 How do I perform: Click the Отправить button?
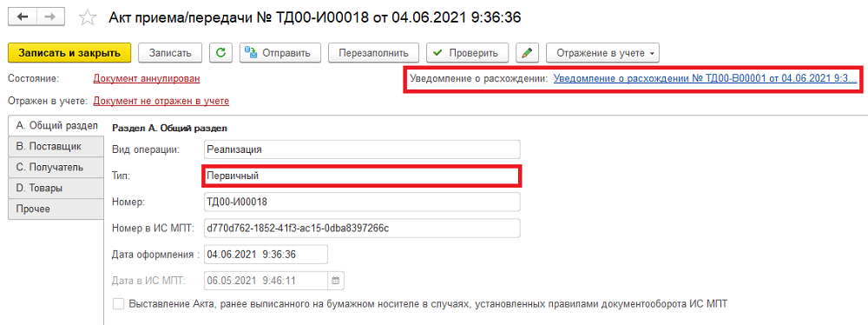(x=280, y=53)
